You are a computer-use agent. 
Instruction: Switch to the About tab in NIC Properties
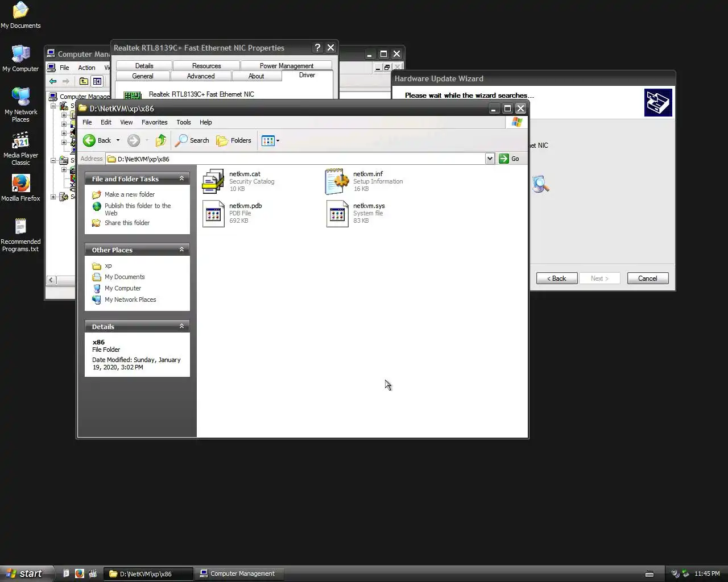click(256, 76)
